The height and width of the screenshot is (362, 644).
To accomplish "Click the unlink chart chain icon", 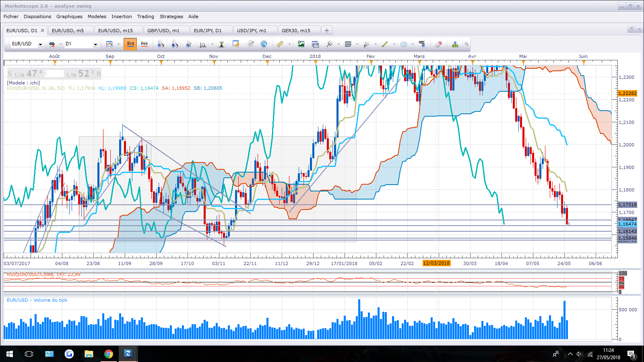I will [x=52, y=44].
